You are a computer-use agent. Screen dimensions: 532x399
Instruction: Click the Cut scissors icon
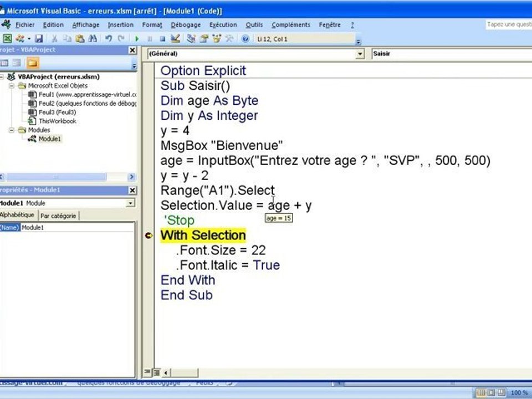tap(54, 39)
